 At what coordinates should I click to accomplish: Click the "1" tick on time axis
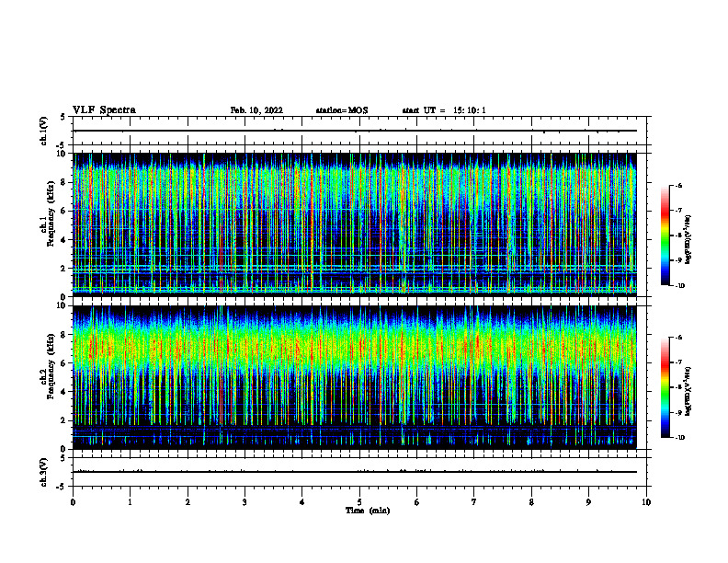130,502
